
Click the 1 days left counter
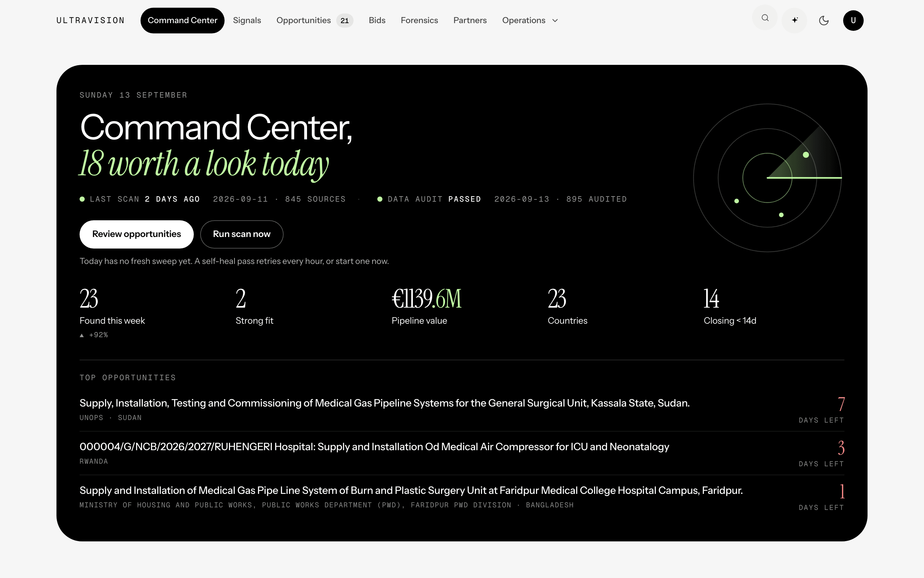(x=821, y=497)
